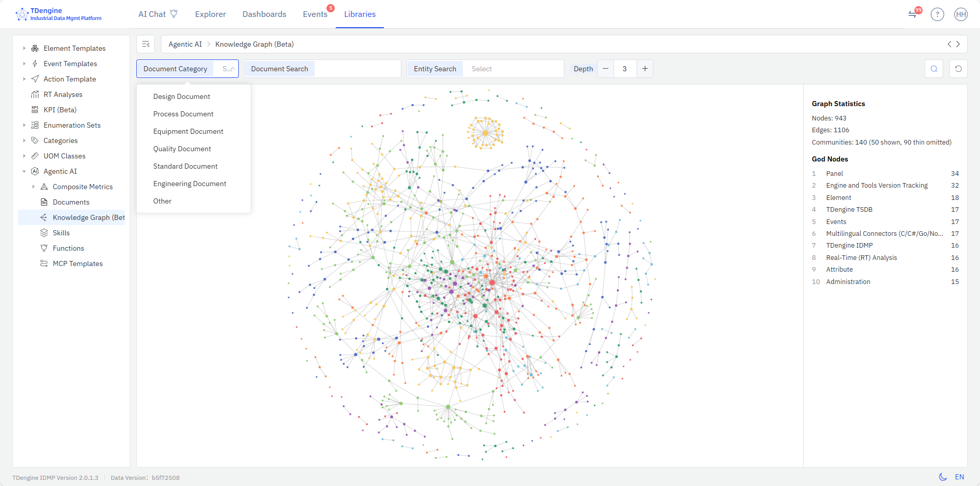The height and width of the screenshot is (486, 980).
Task: Open the Events tab
Action: point(315,14)
